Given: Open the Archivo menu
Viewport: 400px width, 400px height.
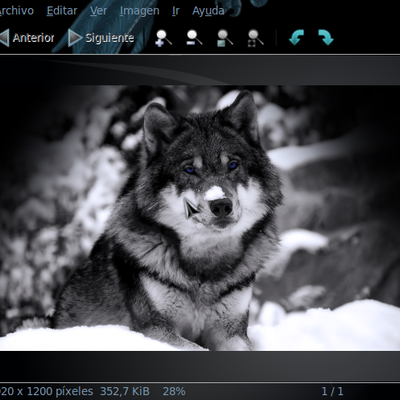Looking at the screenshot, I should [x=16, y=11].
